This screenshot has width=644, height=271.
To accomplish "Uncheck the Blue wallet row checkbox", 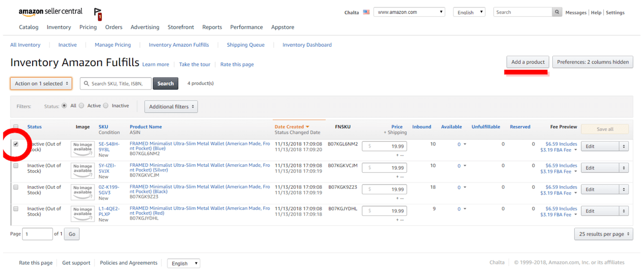I will (16, 144).
